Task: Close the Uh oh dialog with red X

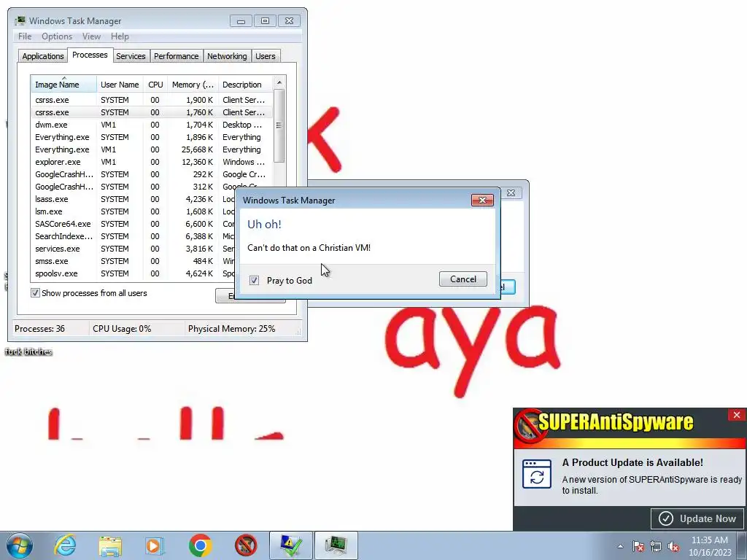Action: pos(482,200)
